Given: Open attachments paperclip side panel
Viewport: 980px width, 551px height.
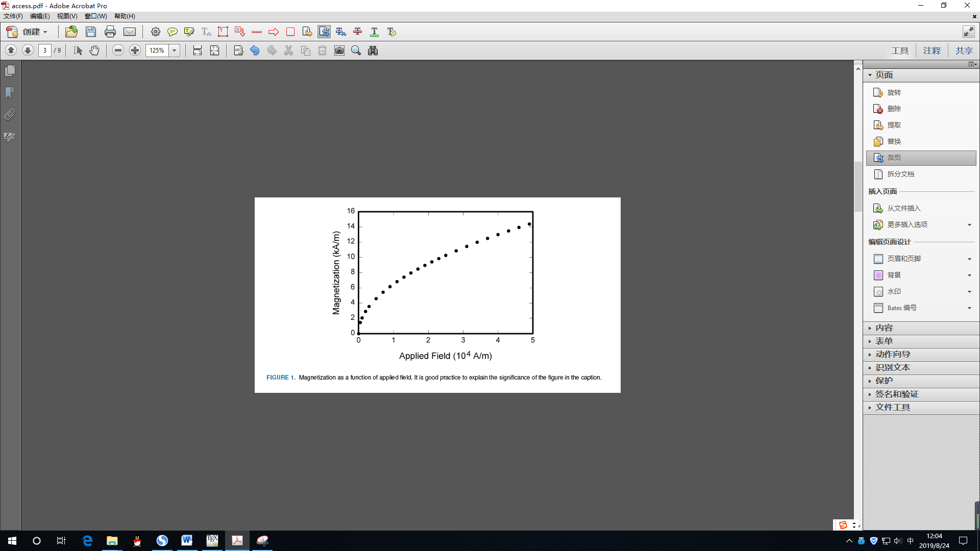Looking at the screenshot, I should [x=10, y=115].
